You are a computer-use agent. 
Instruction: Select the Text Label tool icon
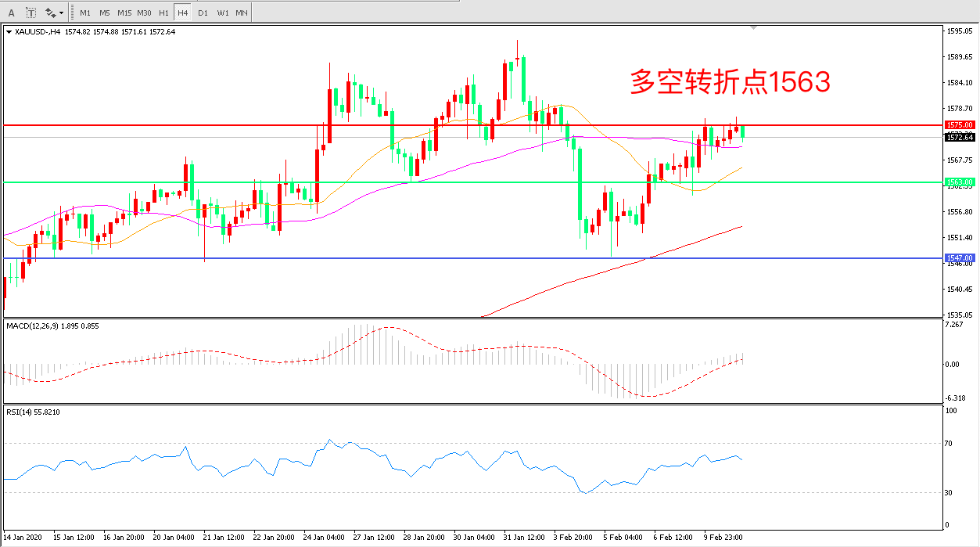[31, 13]
